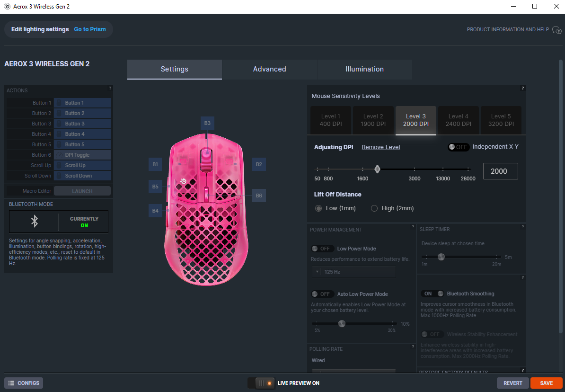The image size is (565, 392).
Task: Click the help question mark for Restore Factory Defaults
Action: [522, 370]
